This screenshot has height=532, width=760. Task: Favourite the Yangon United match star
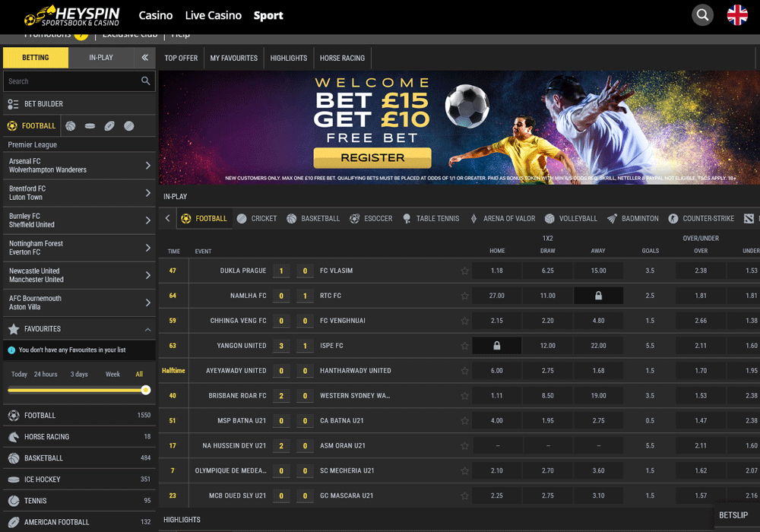(464, 346)
